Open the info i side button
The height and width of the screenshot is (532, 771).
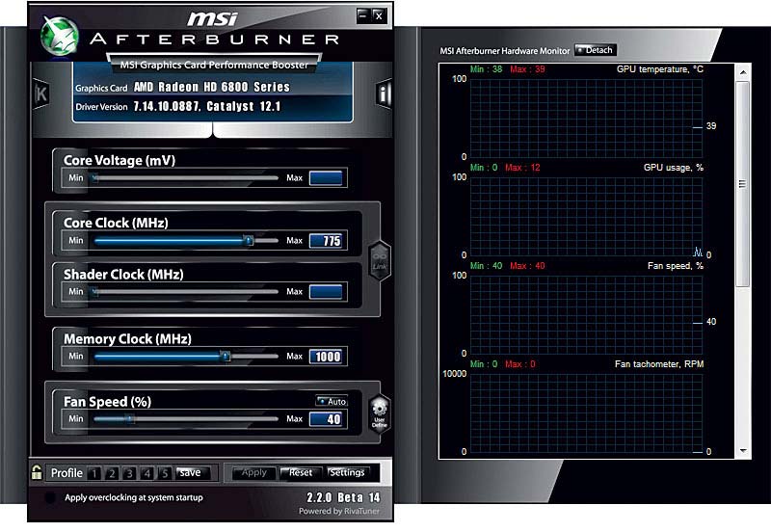[383, 93]
